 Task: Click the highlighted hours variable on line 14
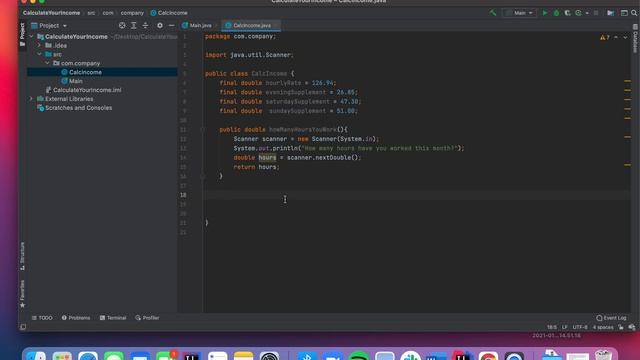coord(267,158)
